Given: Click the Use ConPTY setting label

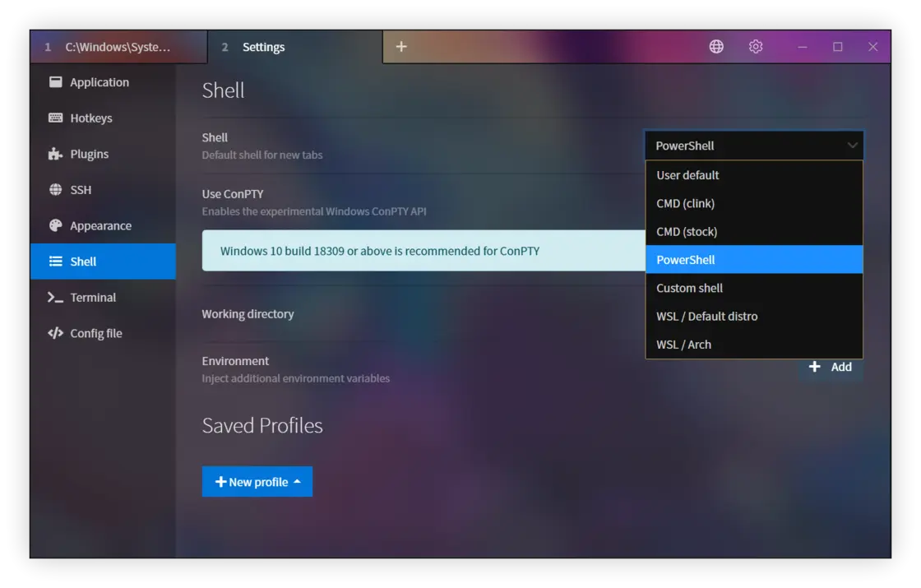Looking at the screenshot, I should pyautogui.click(x=233, y=194).
